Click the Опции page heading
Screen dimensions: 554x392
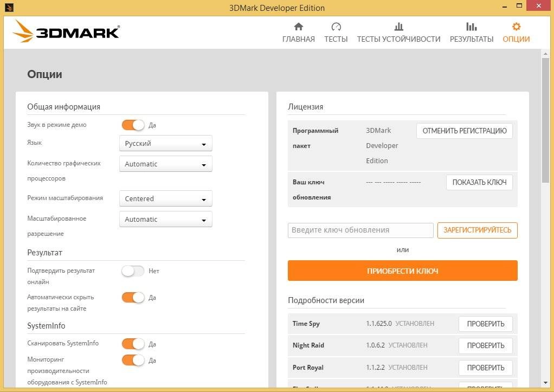(x=44, y=74)
